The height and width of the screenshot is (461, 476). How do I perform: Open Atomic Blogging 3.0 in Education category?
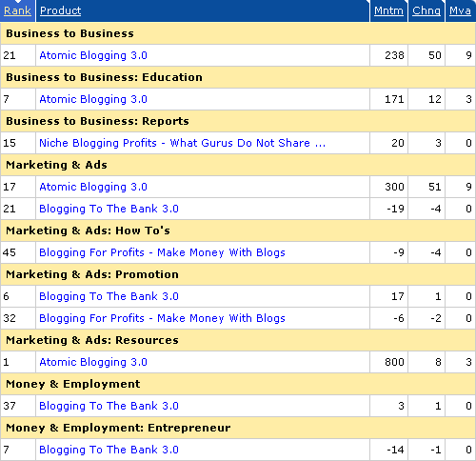click(93, 99)
